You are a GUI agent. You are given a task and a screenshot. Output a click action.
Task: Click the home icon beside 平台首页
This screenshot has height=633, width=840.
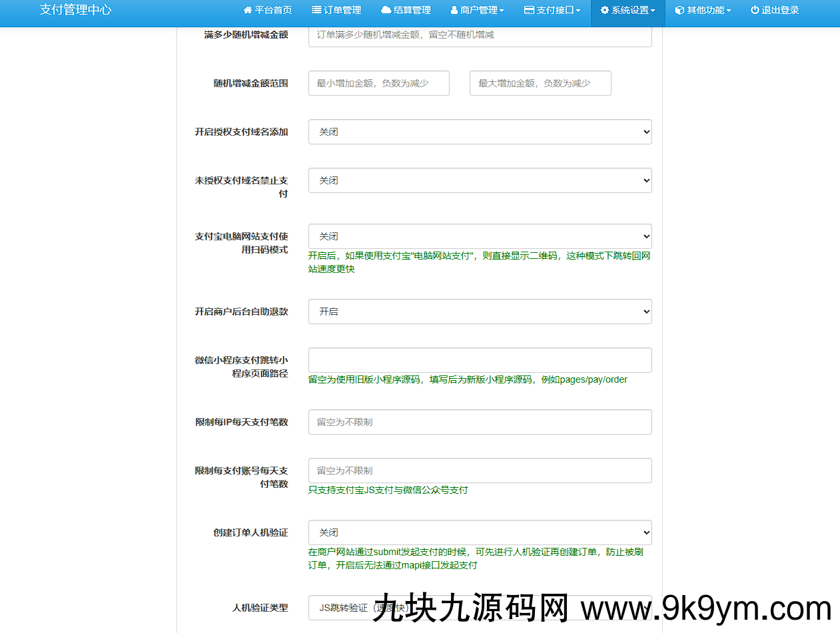coord(248,11)
